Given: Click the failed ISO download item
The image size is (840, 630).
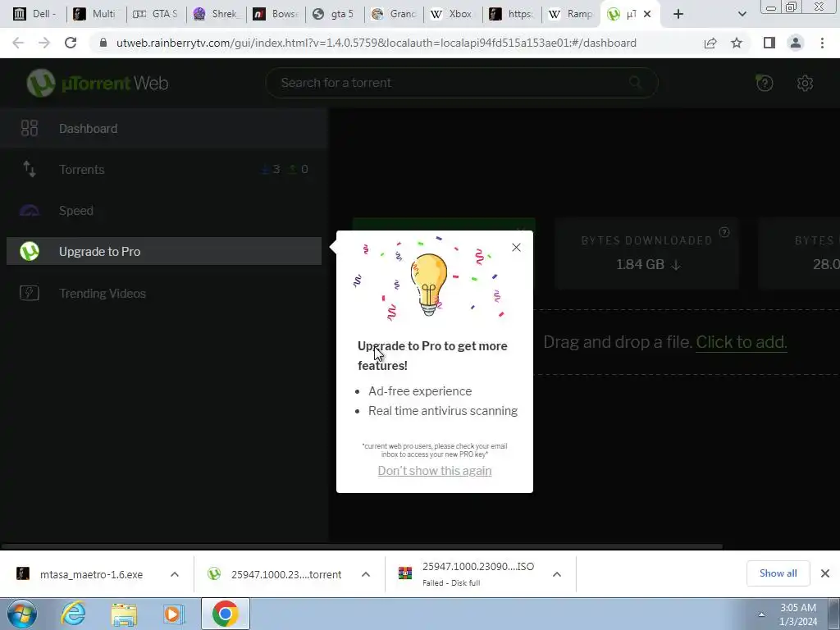Looking at the screenshot, I should point(466,573).
